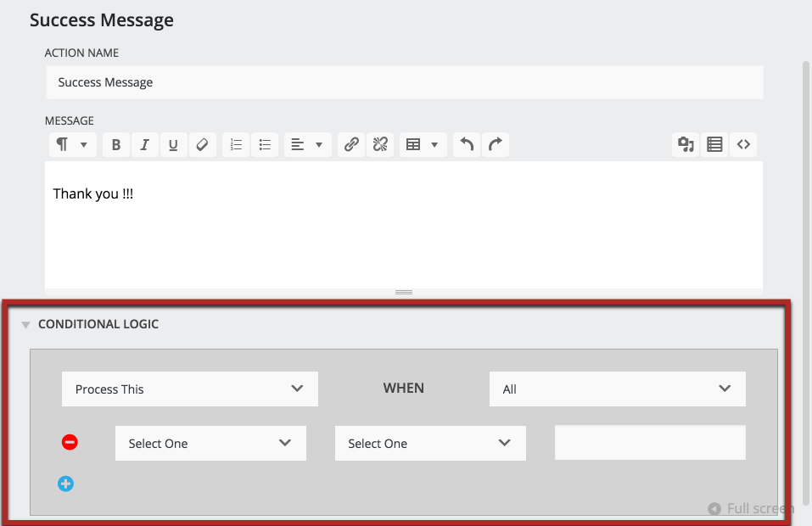Open the insert table dropdown
The height and width of the screenshot is (526, 812).
click(422, 145)
